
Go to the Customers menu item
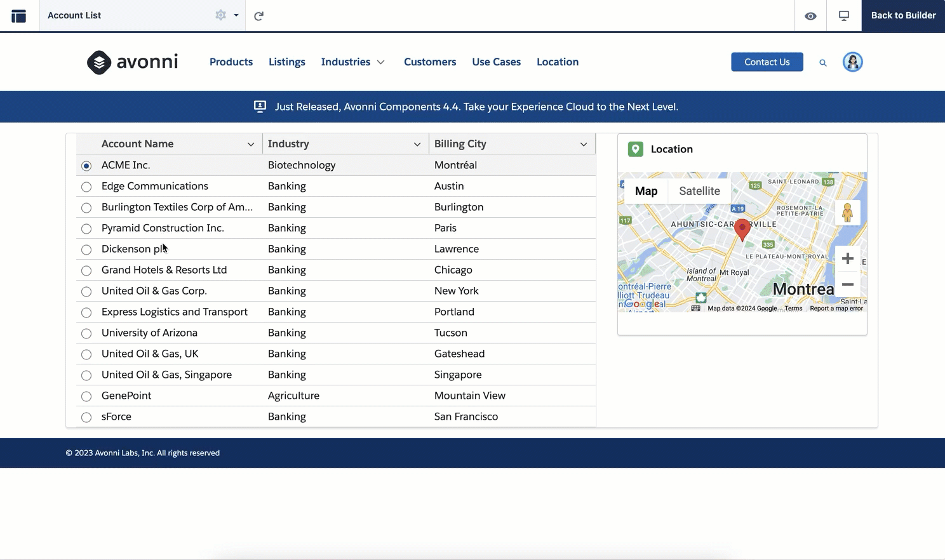(x=430, y=62)
